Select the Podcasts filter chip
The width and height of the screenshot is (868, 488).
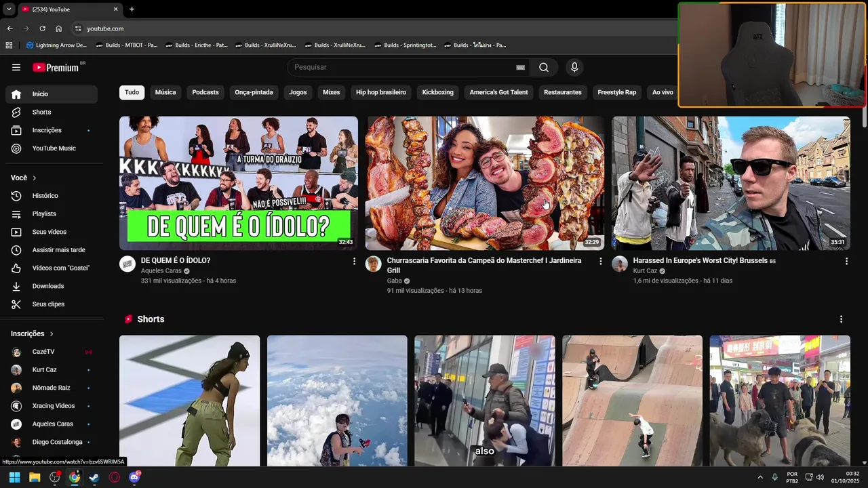coord(205,92)
